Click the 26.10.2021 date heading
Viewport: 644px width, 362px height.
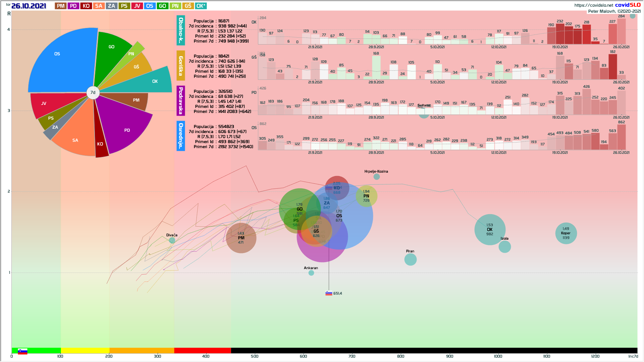click(29, 6)
